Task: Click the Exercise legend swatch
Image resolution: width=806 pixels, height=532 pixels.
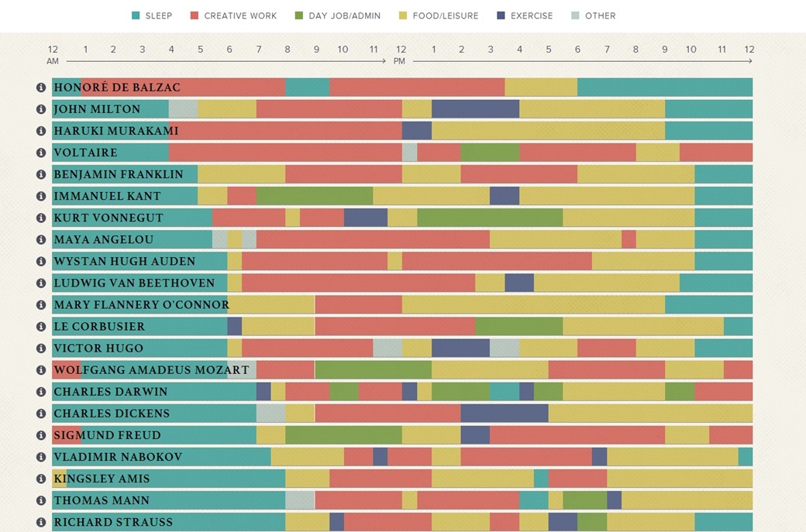Action: [501, 15]
